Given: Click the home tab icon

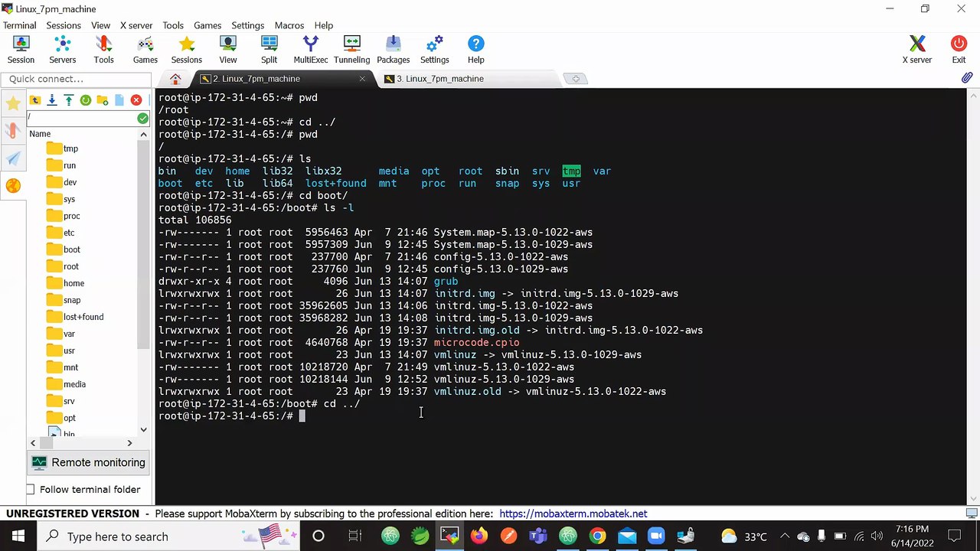Looking at the screenshot, I should point(175,79).
